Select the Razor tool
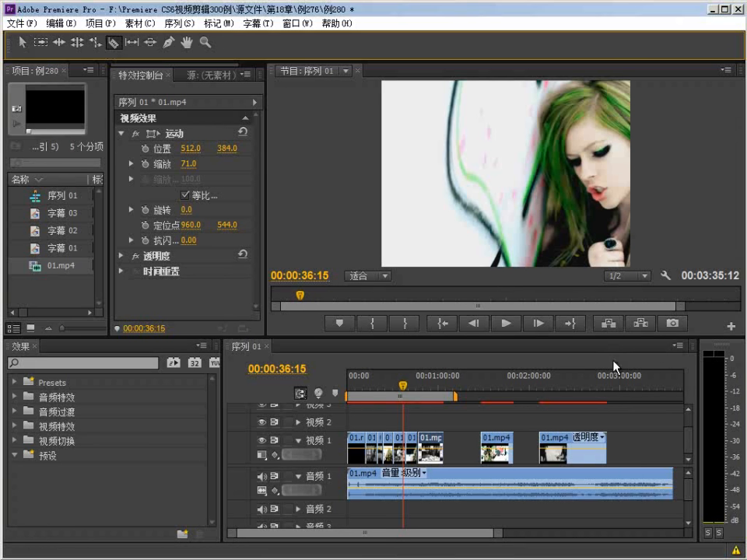This screenshot has height=560, width=747. pyautogui.click(x=114, y=43)
